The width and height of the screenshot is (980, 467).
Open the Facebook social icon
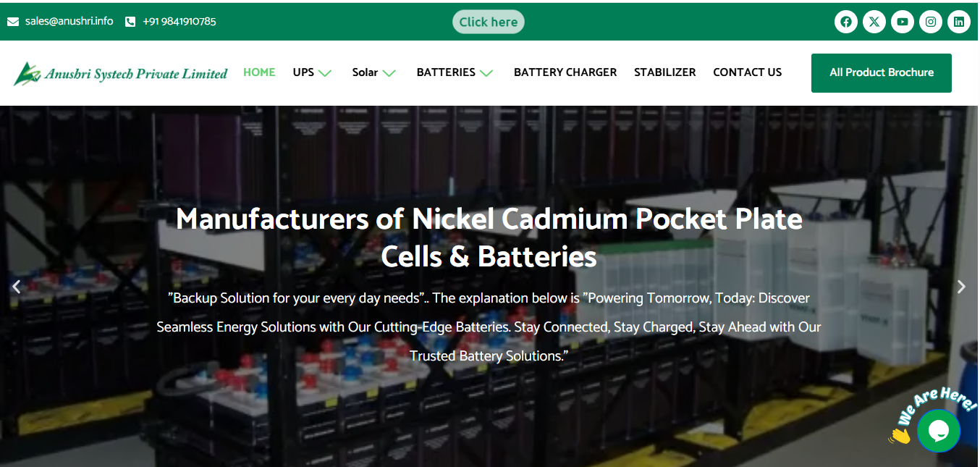coord(845,22)
